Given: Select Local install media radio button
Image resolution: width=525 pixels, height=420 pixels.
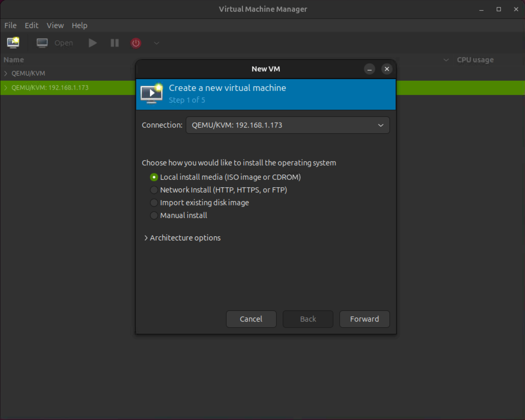Looking at the screenshot, I should click(154, 177).
